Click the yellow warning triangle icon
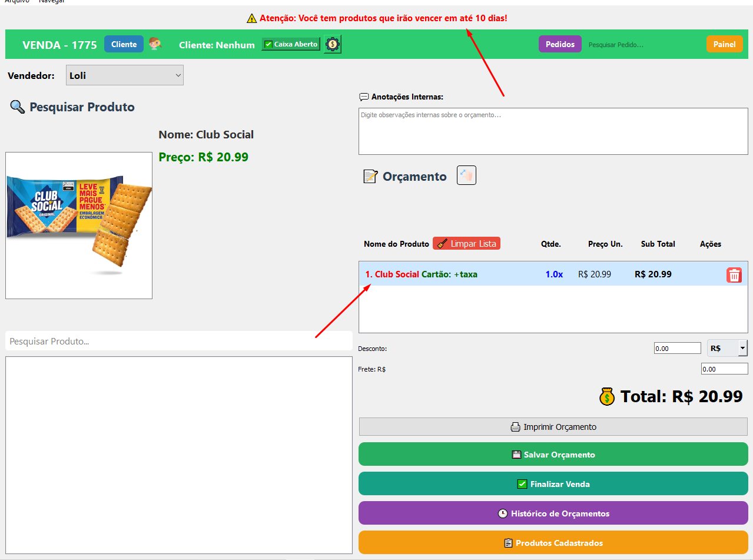 [x=252, y=18]
